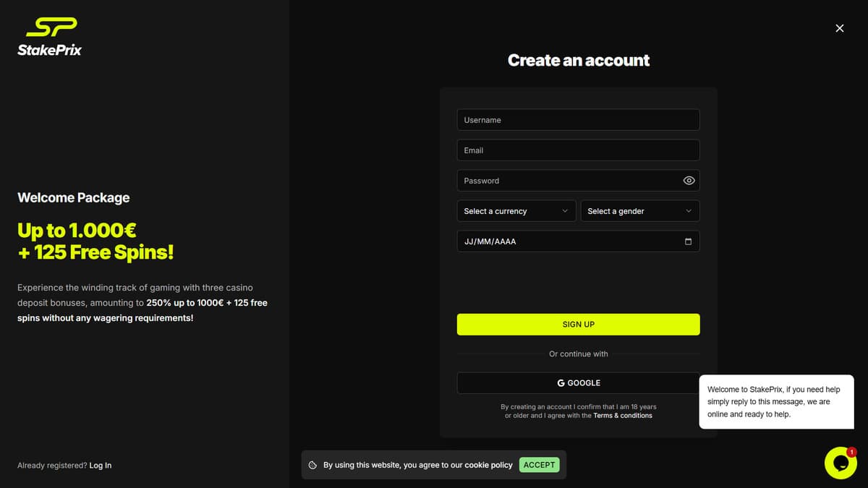The image size is (868, 488).
Task: Click the JJ/MM/AAAA birth date field
Action: pos(578,241)
